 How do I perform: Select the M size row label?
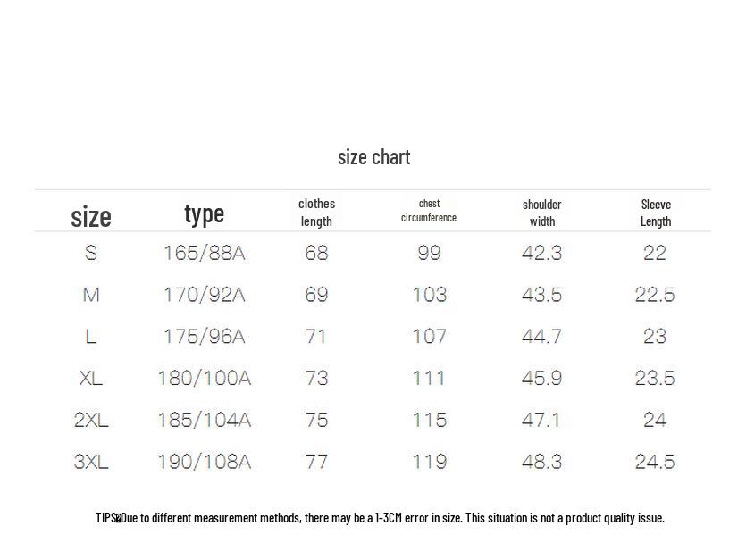coord(91,295)
